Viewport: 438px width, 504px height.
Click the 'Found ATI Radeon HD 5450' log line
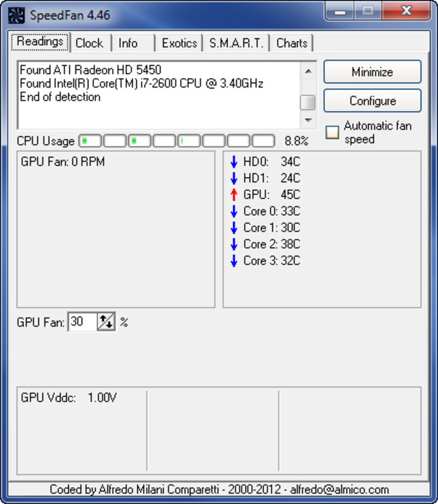pos(90,70)
